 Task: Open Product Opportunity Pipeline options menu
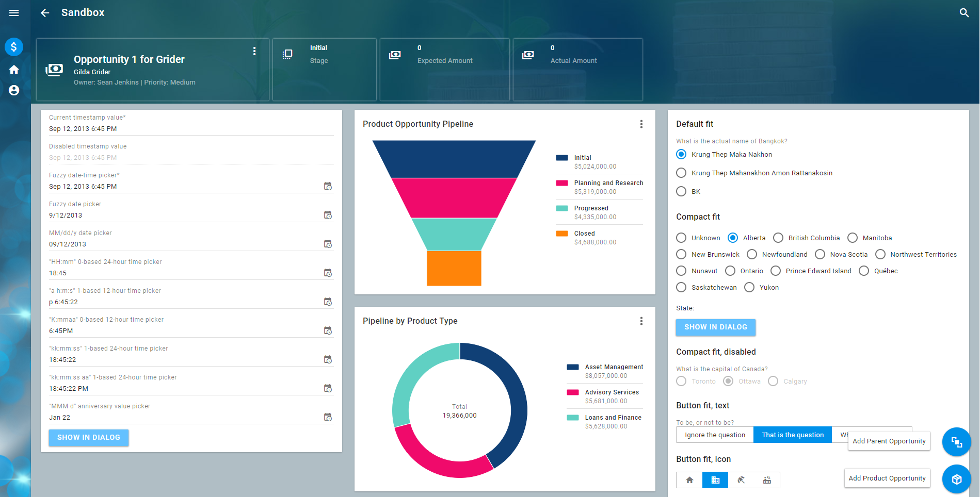[x=641, y=124]
